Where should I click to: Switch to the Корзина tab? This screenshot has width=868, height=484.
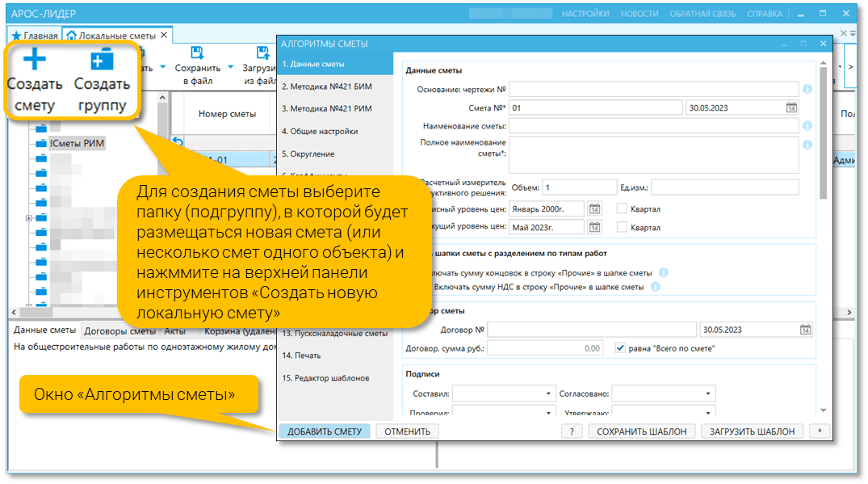[239, 331]
